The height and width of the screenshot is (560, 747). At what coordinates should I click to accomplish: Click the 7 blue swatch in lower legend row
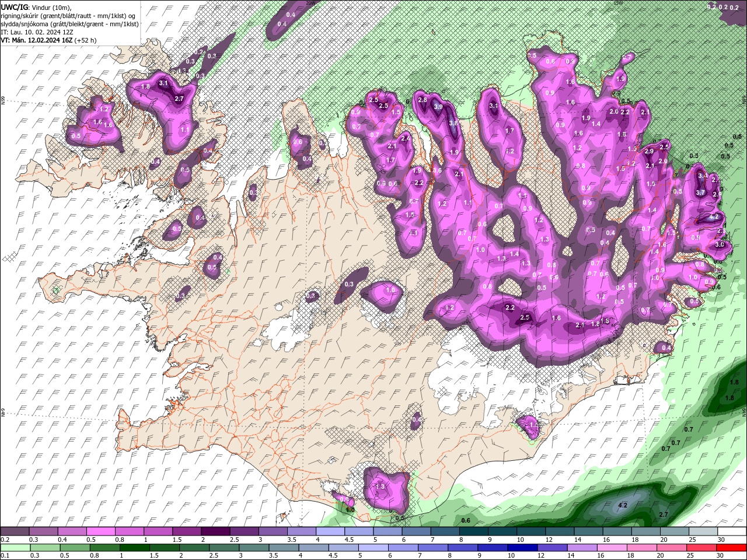click(x=433, y=548)
